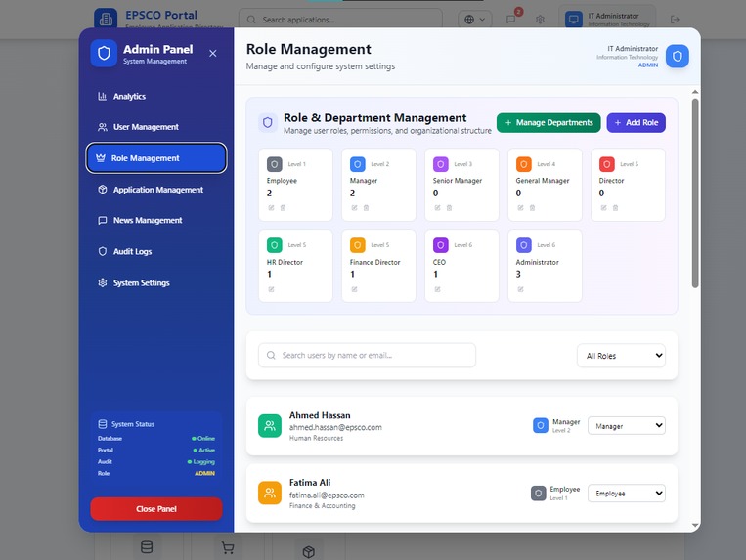Click the General Manager orange shield icon
746x560 pixels.
click(524, 164)
